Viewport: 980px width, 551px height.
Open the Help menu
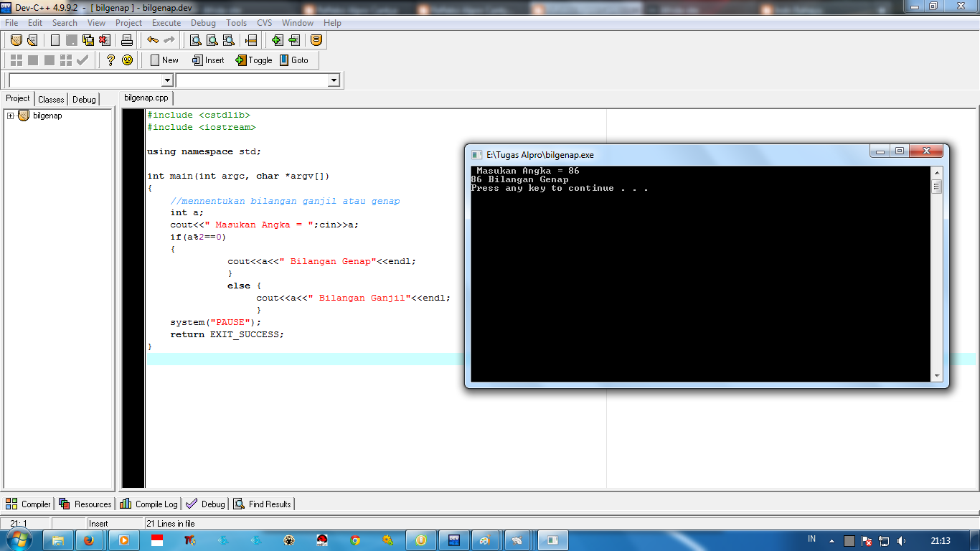point(332,23)
